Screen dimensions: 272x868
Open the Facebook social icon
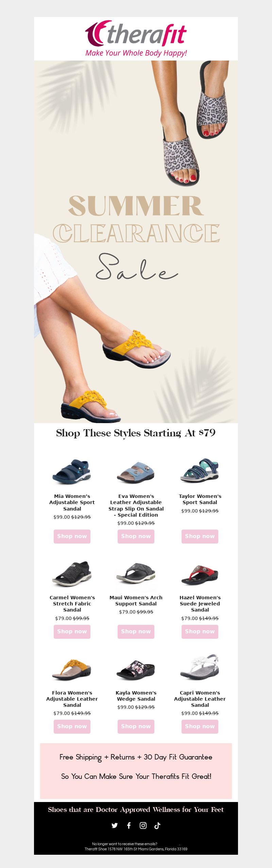[129, 825]
